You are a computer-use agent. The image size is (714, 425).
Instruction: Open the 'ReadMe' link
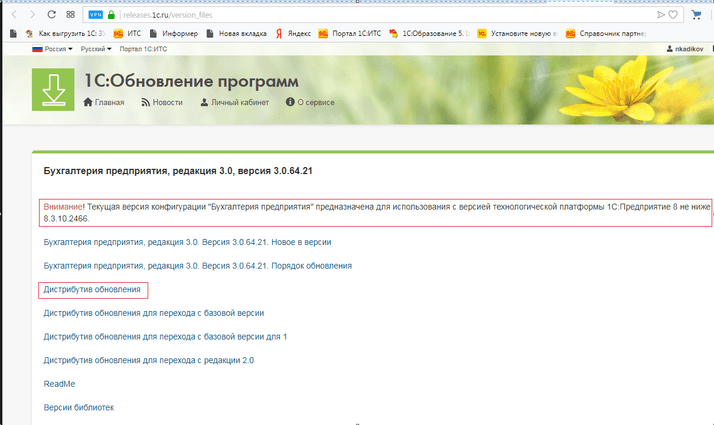(59, 384)
